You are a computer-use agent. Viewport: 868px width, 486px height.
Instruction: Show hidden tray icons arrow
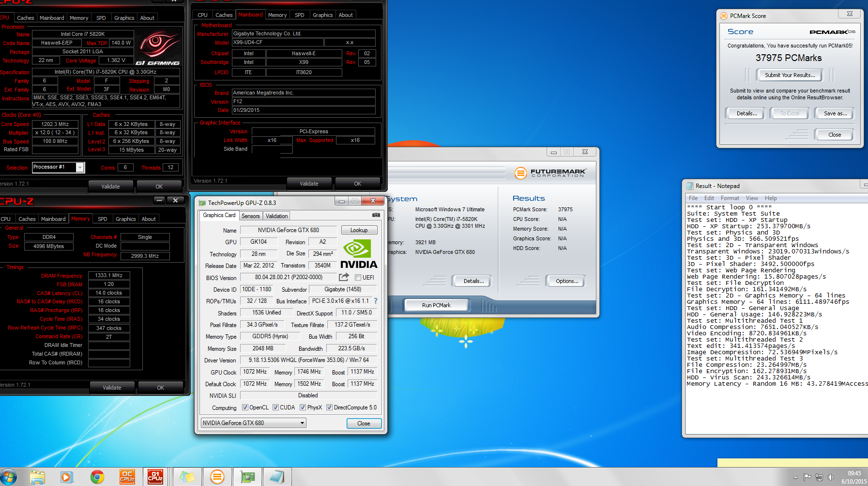[x=795, y=477]
